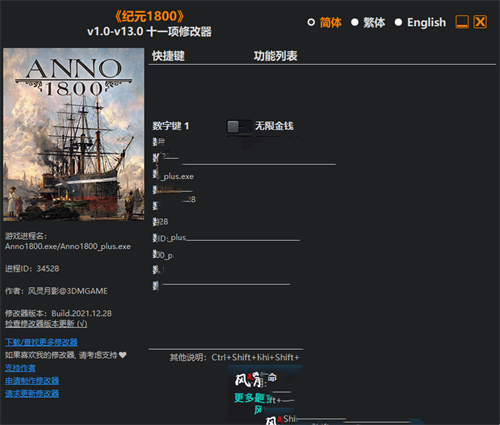Select the English language radio button
500x425 pixels.
click(398, 22)
